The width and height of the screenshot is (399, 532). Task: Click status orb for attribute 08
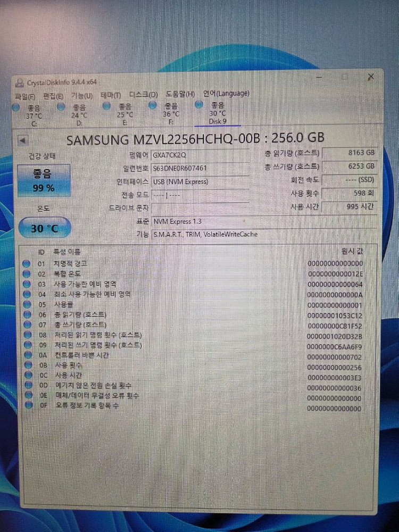pyautogui.click(x=28, y=335)
